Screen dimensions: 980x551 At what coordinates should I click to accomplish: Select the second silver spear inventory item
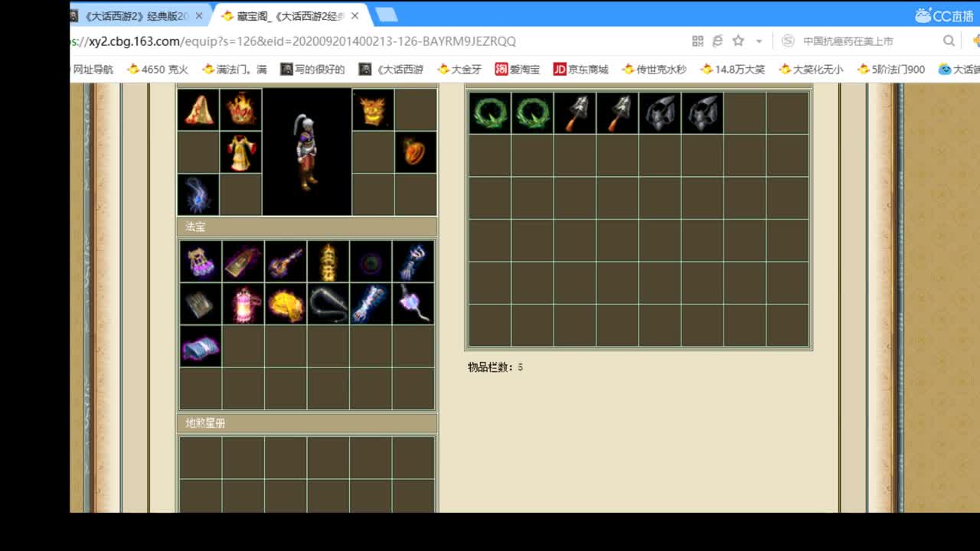point(617,113)
